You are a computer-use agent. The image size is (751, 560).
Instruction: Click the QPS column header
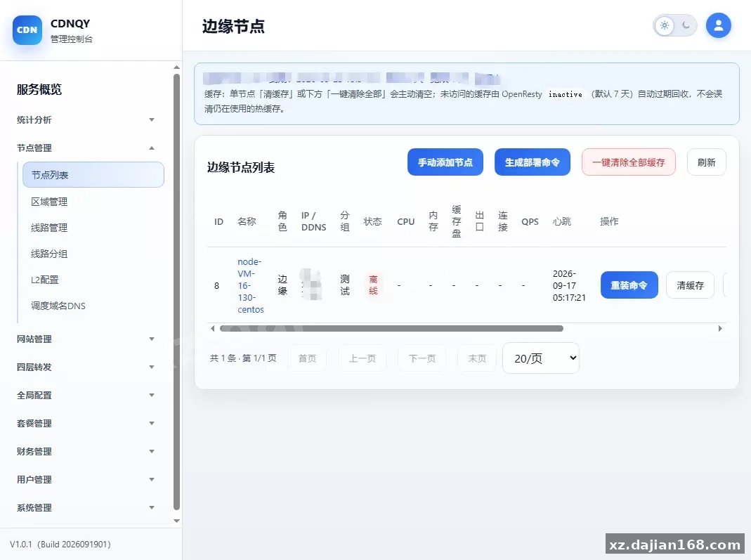pyautogui.click(x=530, y=221)
